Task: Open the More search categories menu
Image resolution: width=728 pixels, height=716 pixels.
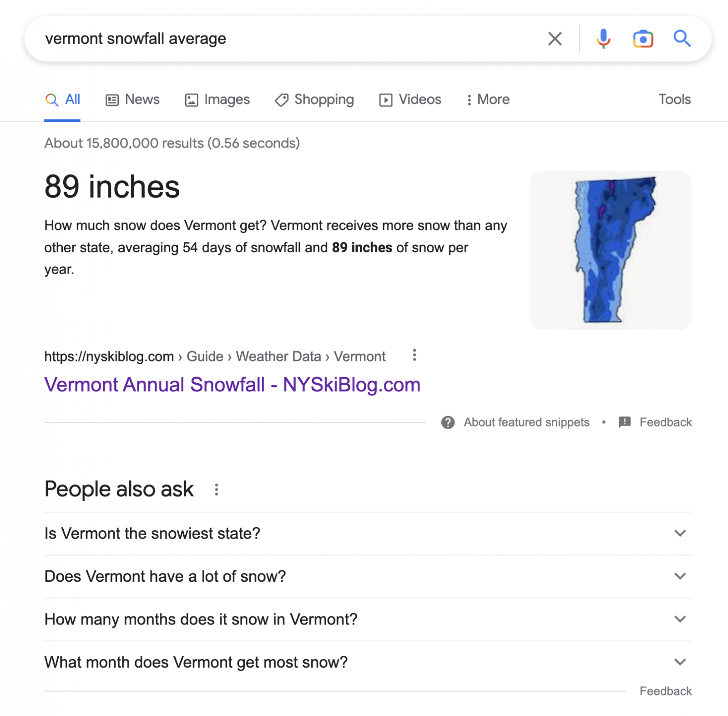Action: 488,100
